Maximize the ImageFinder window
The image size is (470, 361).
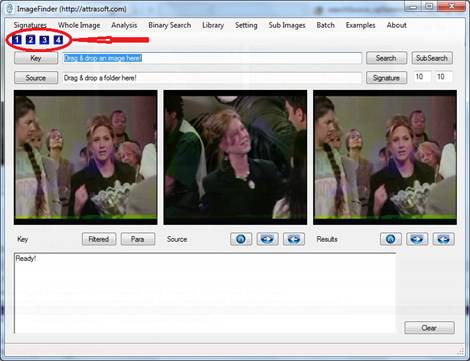click(x=429, y=6)
